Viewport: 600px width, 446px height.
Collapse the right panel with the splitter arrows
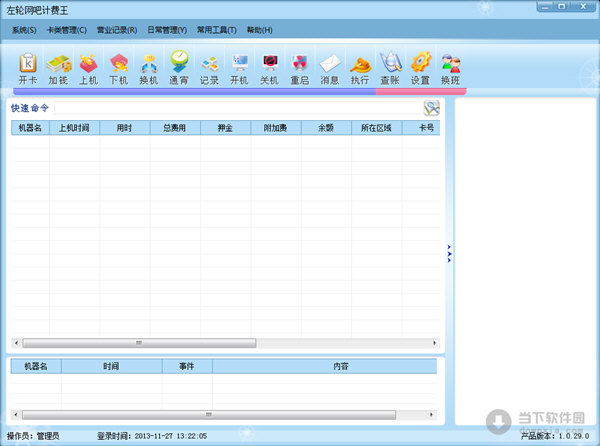pyautogui.click(x=450, y=253)
